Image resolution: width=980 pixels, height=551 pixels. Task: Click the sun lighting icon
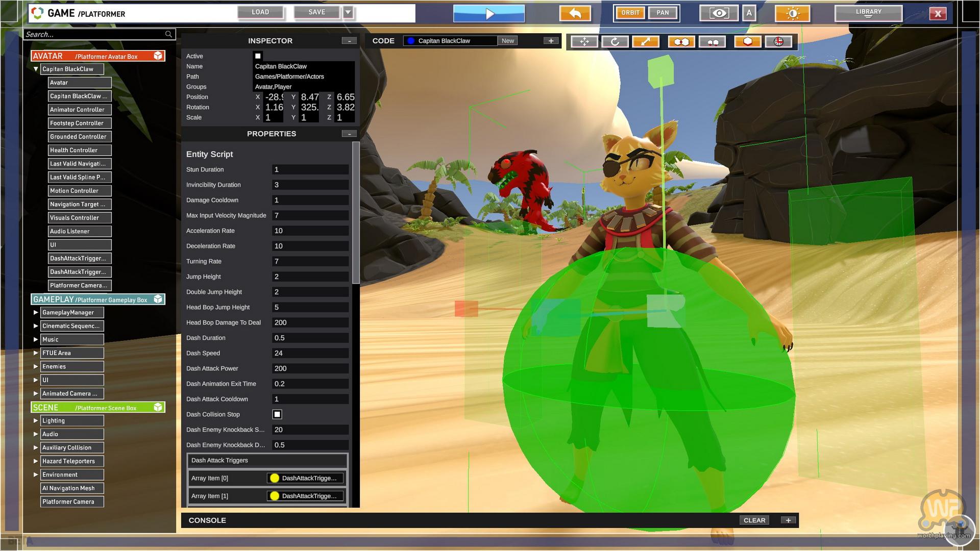pos(792,13)
